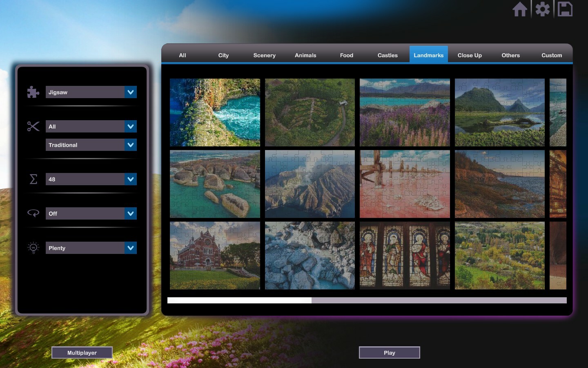
Task: Open the settings gear icon
Action: pyautogui.click(x=543, y=9)
